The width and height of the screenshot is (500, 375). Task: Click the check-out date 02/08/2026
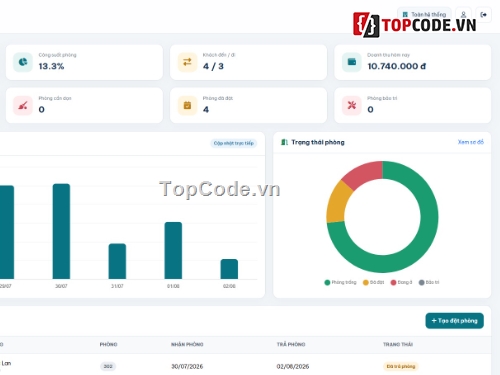point(293,366)
